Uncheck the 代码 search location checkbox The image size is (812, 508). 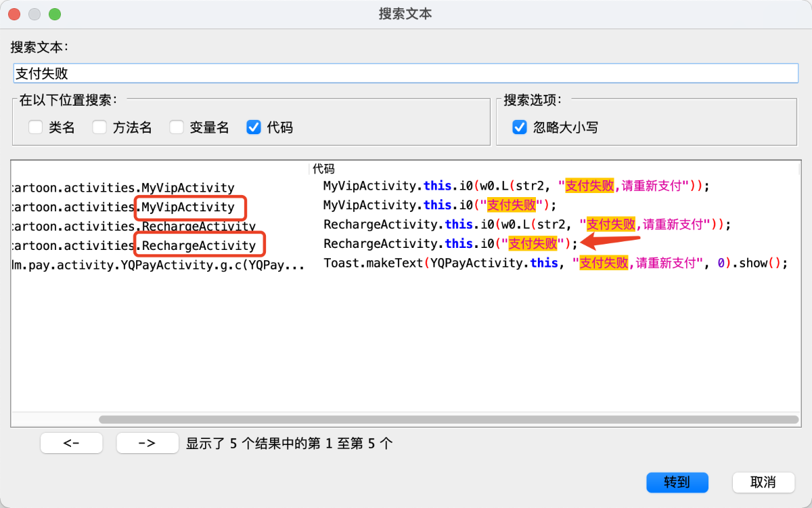254,127
